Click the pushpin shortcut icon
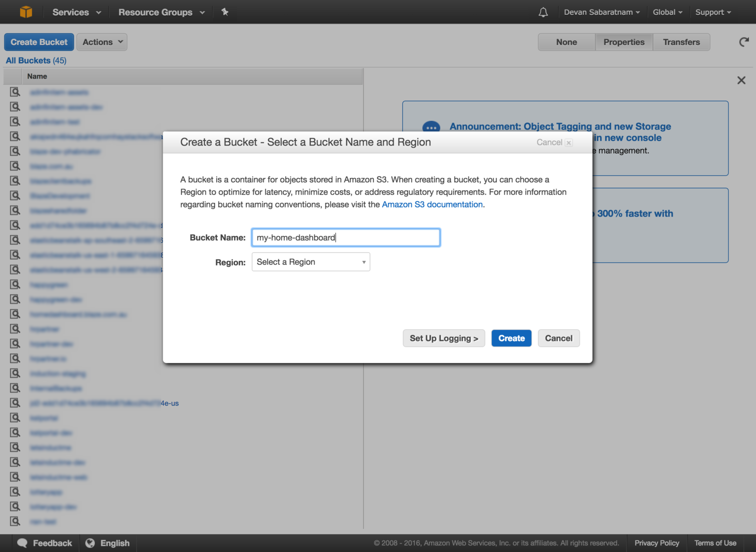Image resolution: width=756 pixels, height=552 pixels. 225,12
